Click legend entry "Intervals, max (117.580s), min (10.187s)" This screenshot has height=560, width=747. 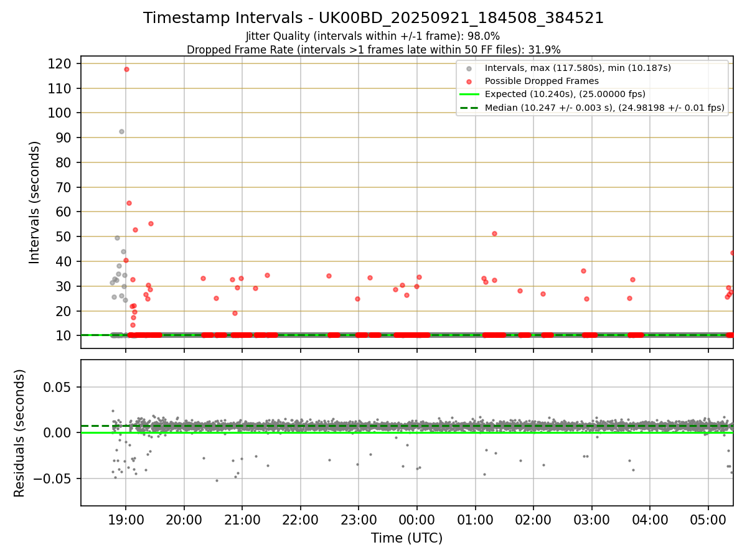tap(578, 68)
